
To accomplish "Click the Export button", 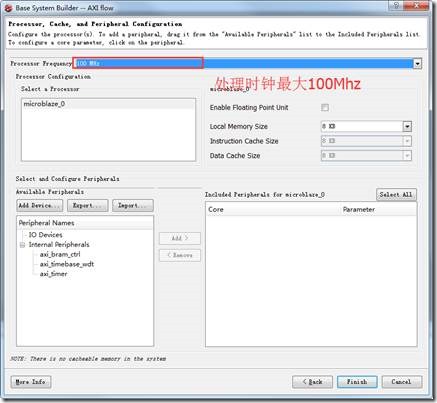I will [x=88, y=205].
